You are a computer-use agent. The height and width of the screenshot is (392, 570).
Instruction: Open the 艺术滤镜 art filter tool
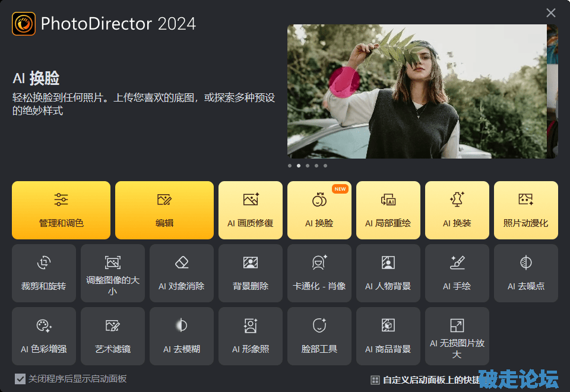click(113, 336)
